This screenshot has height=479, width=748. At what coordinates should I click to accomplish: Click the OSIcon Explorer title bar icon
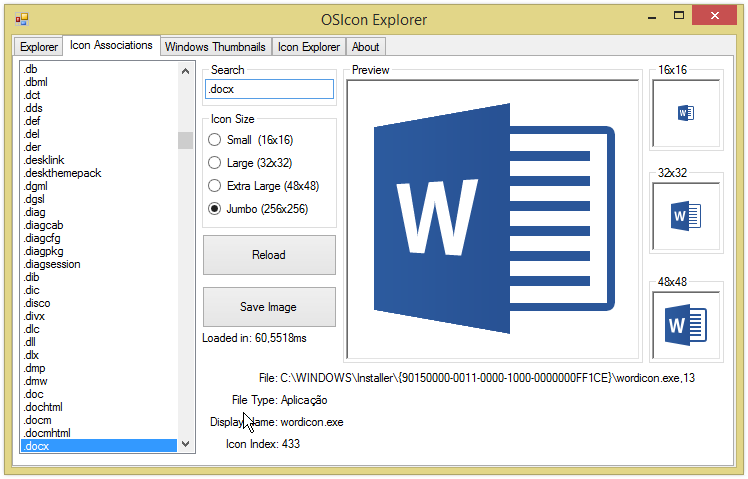21,19
